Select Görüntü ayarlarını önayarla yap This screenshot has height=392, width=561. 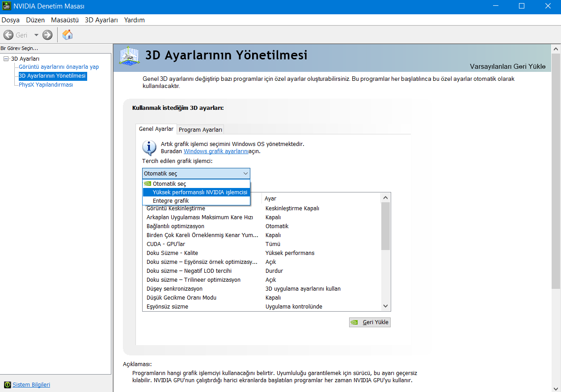pos(59,67)
